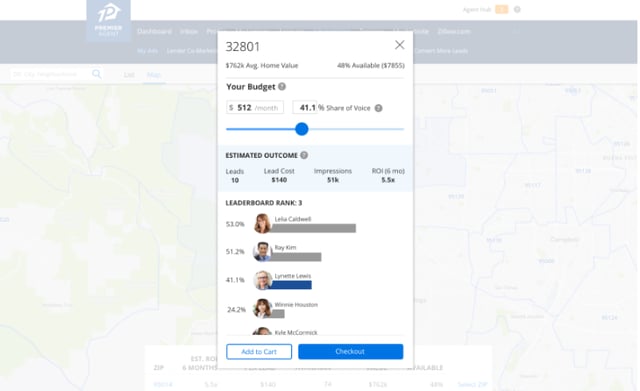Click the search magnifier icon
The width and height of the screenshot is (640, 391).
point(97,74)
